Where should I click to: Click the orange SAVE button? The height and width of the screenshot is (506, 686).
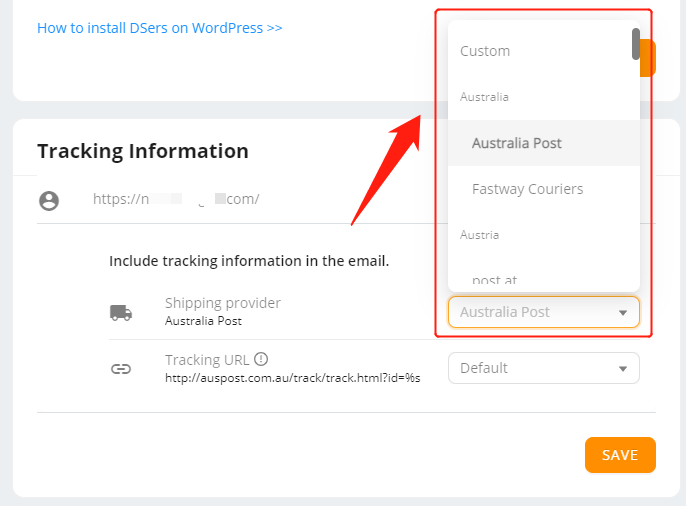[x=620, y=455]
